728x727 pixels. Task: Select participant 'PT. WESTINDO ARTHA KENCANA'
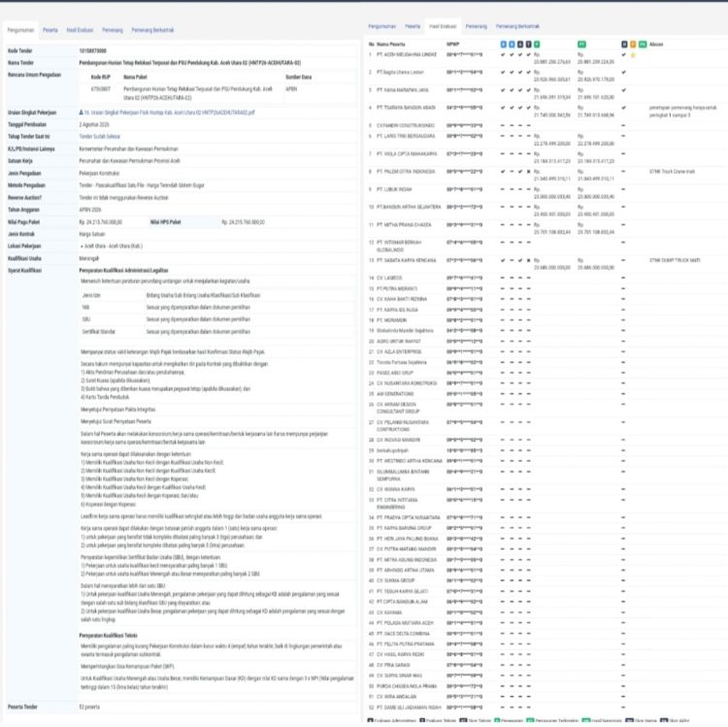(410, 461)
